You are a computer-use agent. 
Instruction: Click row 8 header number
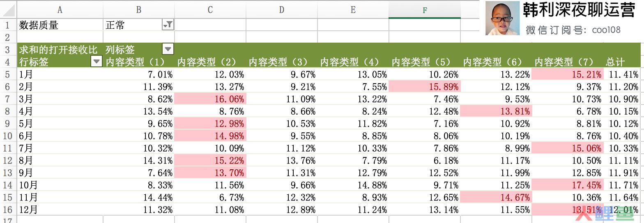tap(7, 111)
